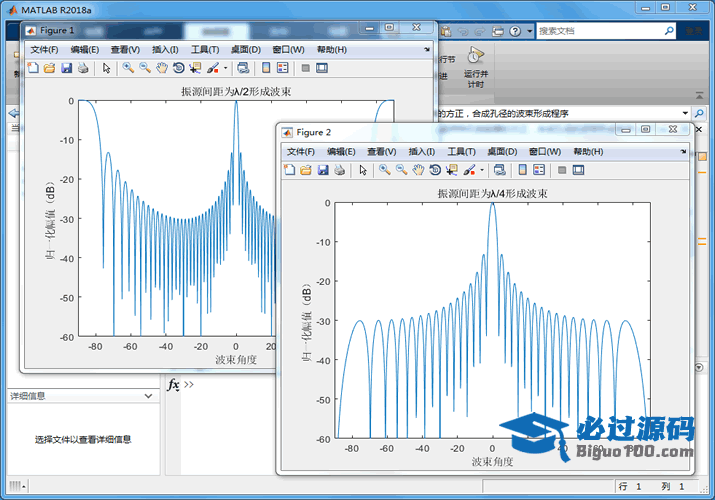The height and width of the screenshot is (500, 715).
Task: Hide Plot Tools in Figure 2
Action: (562, 170)
